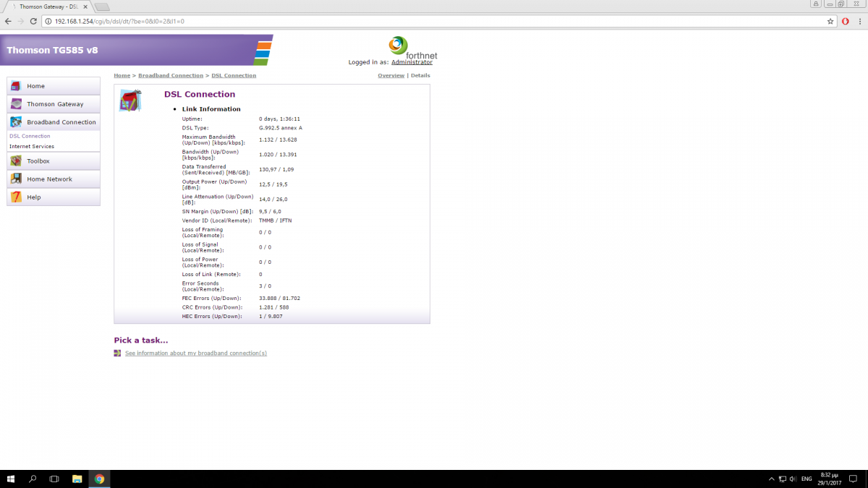Select Broadband Connection sidebar icon
Image resolution: width=868 pixels, height=488 pixels.
pos(16,122)
